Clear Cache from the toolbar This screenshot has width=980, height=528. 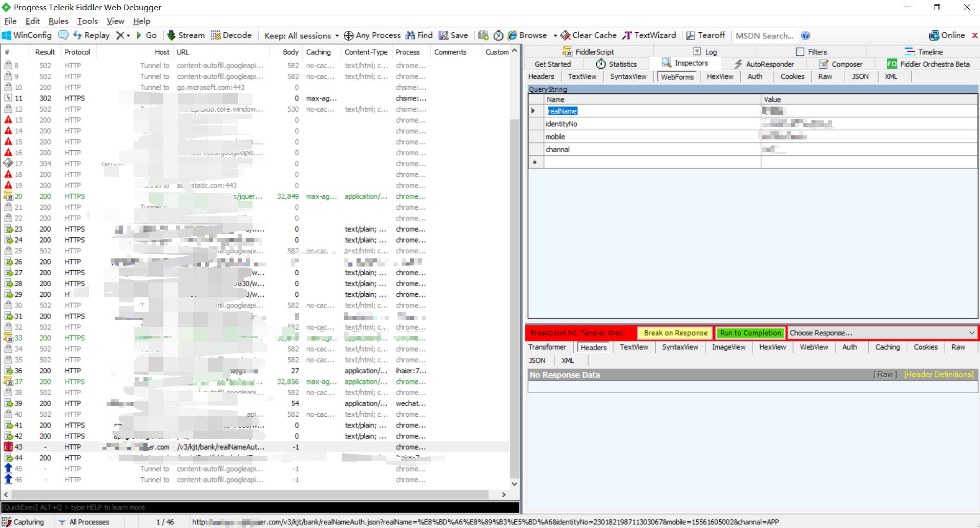[589, 35]
